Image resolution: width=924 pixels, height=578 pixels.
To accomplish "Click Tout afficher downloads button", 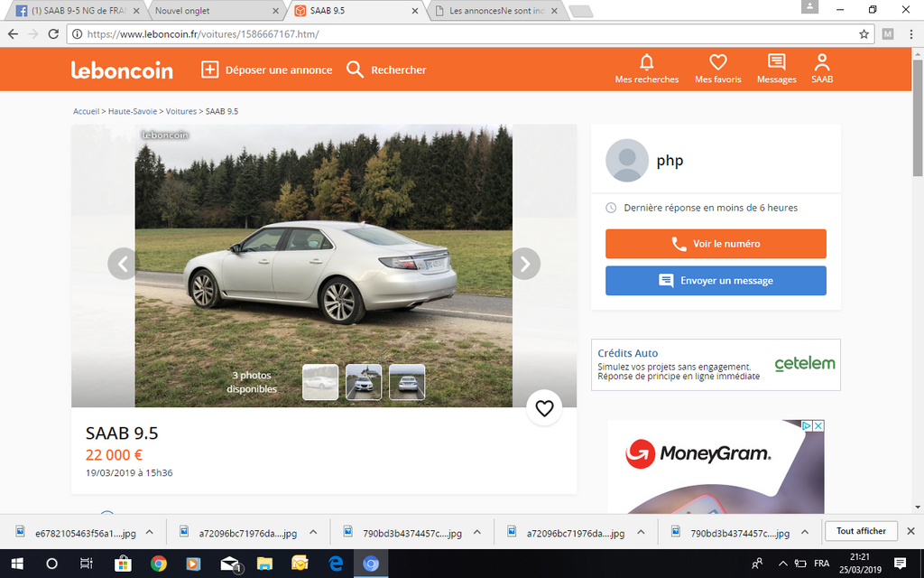I will point(861,531).
